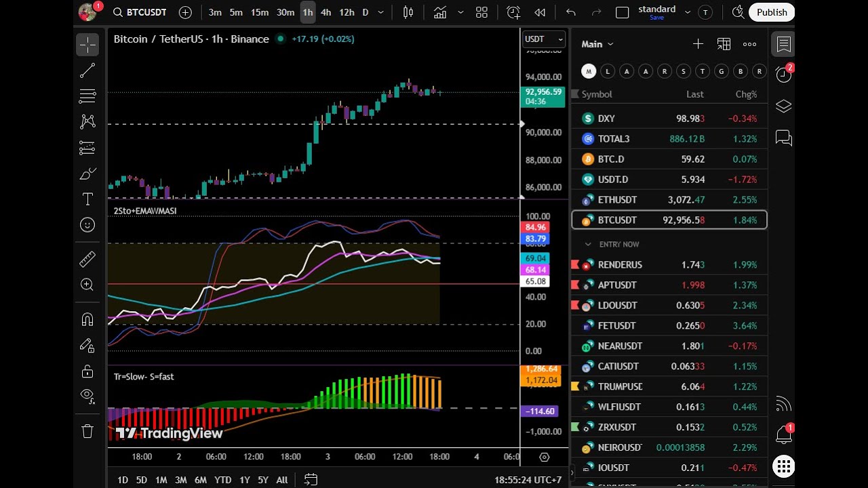Select the brush drawing tool
Viewport: 868px width, 488px height.
(x=87, y=174)
